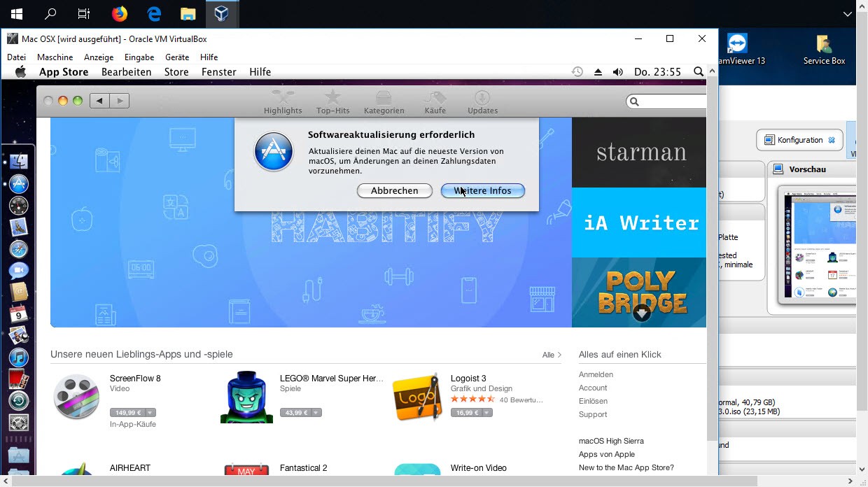868x487 pixels.
Task: Open Microsoft Edge from Windows taskbar
Action: point(154,13)
